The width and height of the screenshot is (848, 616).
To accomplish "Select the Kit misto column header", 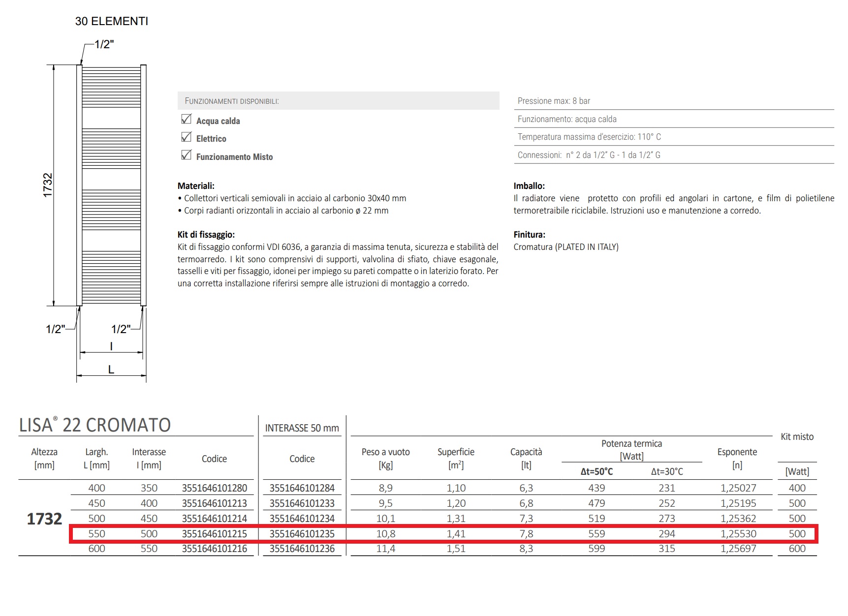I will coord(797,436).
